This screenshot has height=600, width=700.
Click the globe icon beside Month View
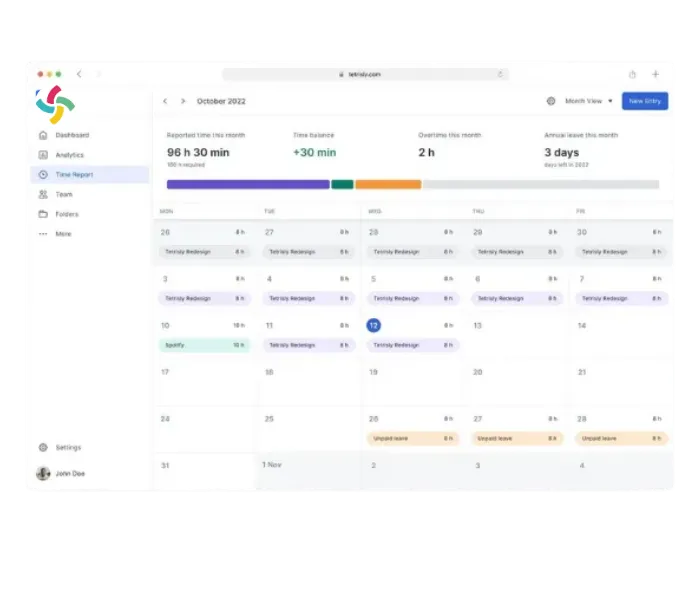pyautogui.click(x=551, y=101)
